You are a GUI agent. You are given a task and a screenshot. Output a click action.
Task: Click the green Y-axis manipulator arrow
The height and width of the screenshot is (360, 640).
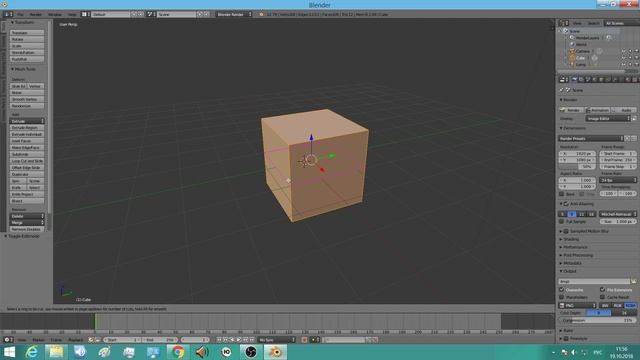click(331, 156)
